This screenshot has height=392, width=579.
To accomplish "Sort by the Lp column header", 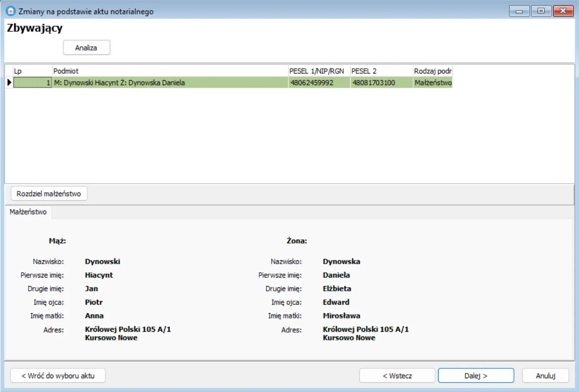I will (32, 71).
